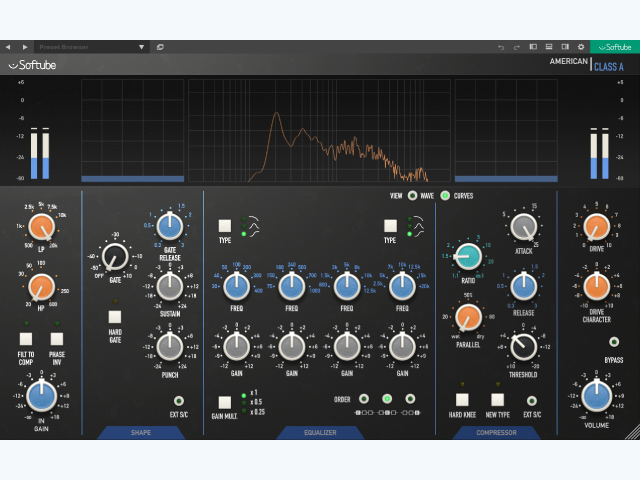Toggle the HARD KNEE button
This screenshot has height=480, width=640.
(462, 400)
